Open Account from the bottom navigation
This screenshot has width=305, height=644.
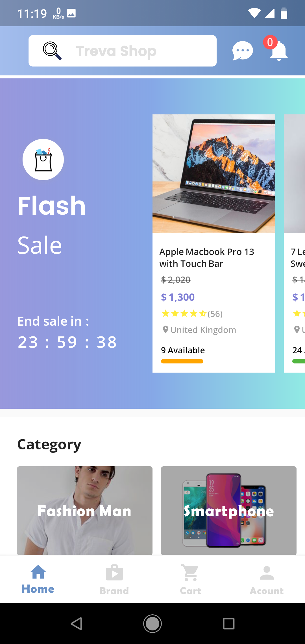click(266, 576)
